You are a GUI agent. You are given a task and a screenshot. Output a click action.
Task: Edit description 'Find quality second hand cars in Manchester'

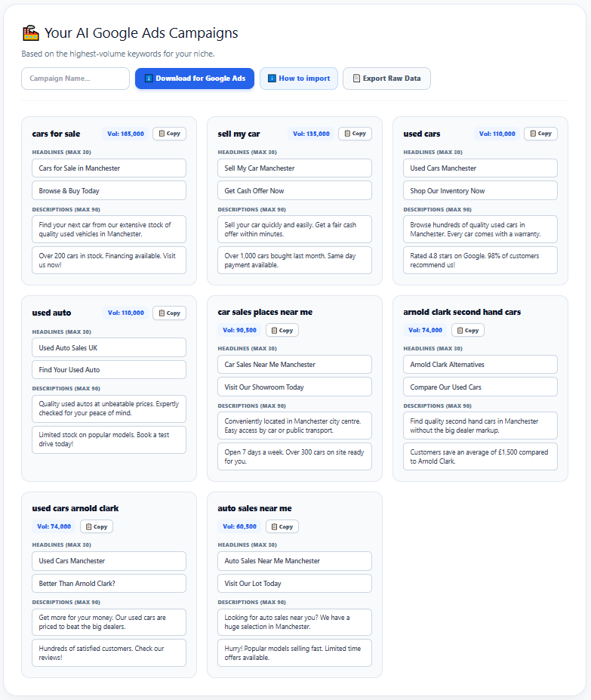tap(480, 426)
